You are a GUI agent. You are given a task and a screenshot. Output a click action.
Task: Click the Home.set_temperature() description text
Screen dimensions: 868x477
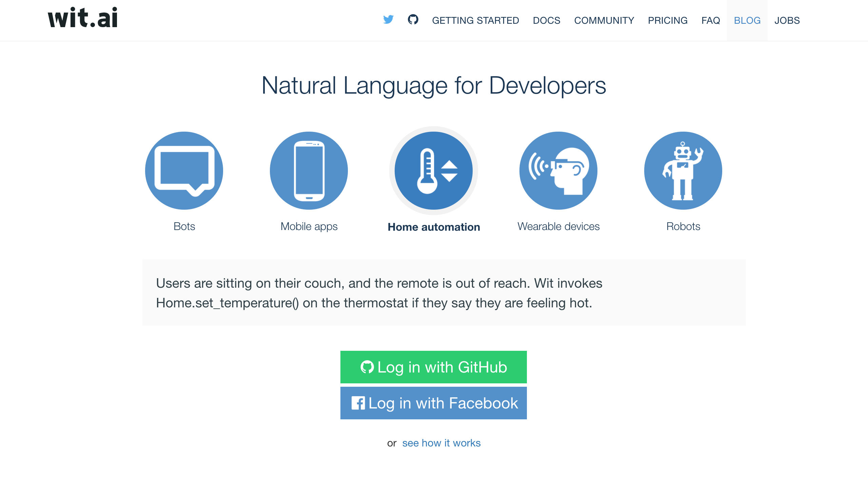379,293
